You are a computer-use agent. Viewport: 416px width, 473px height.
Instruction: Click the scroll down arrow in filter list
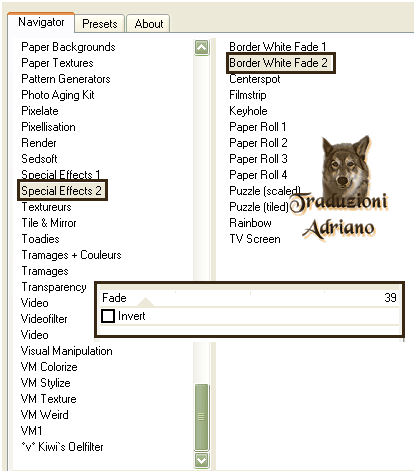[x=201, y=460]
